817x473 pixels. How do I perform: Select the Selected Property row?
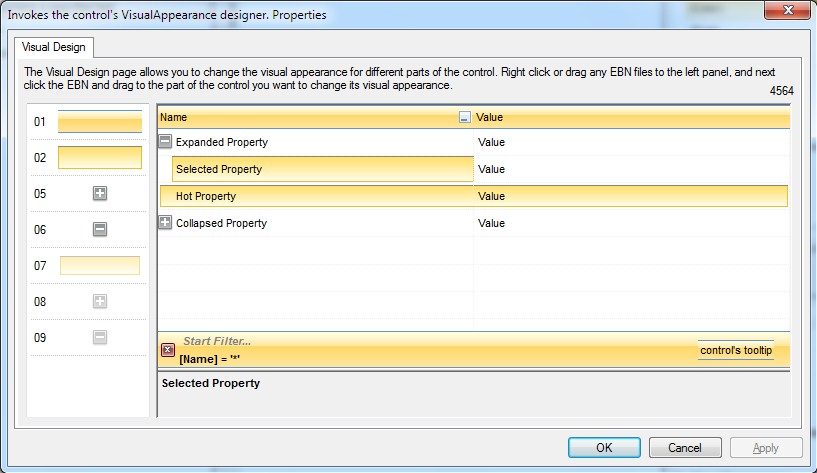tap(320, 169)
